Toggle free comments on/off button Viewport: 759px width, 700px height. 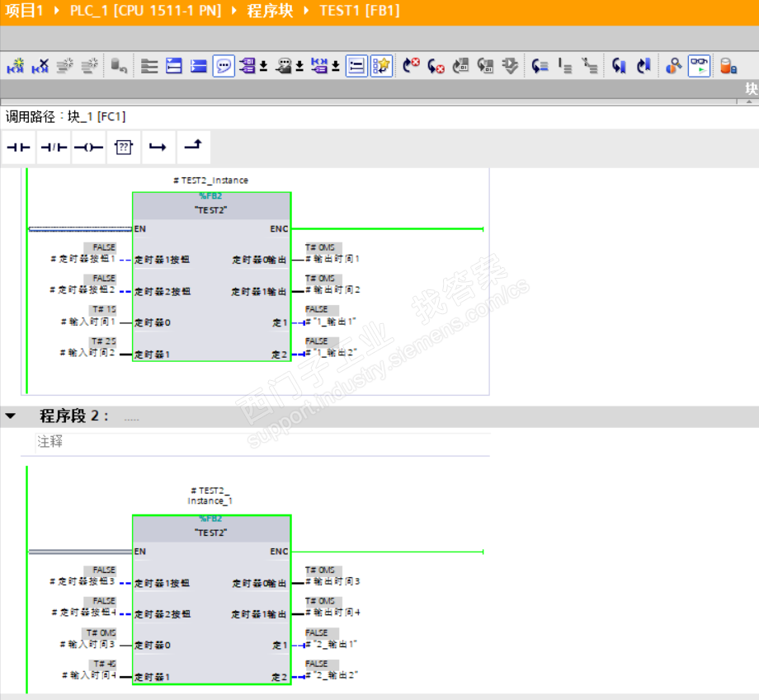224,66
